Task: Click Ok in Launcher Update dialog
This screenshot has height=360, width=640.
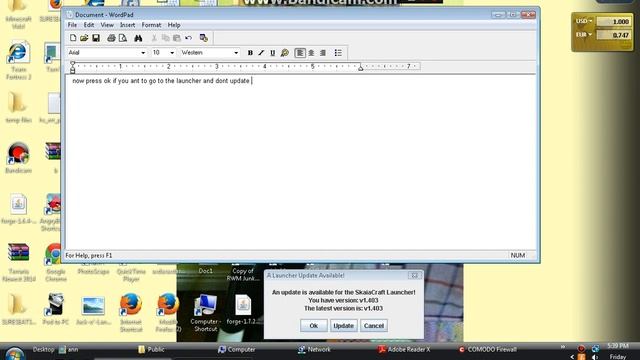Action: pos(313,326)
